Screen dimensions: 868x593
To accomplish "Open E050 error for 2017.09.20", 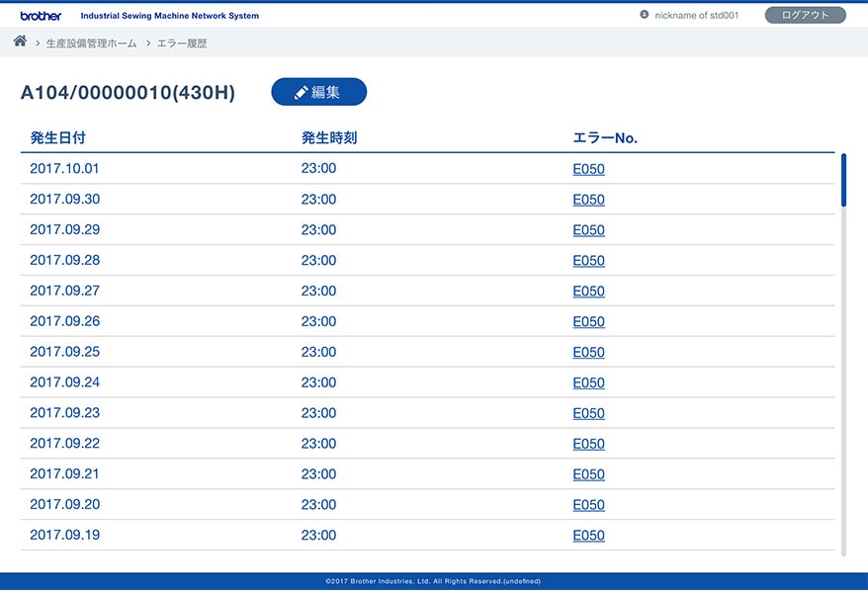I will pyautogui.click(x=588, y=505).
